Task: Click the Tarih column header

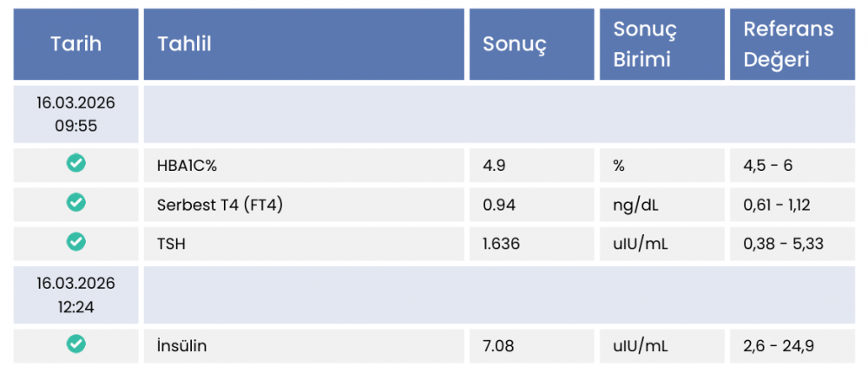Action: coord(76,44)
